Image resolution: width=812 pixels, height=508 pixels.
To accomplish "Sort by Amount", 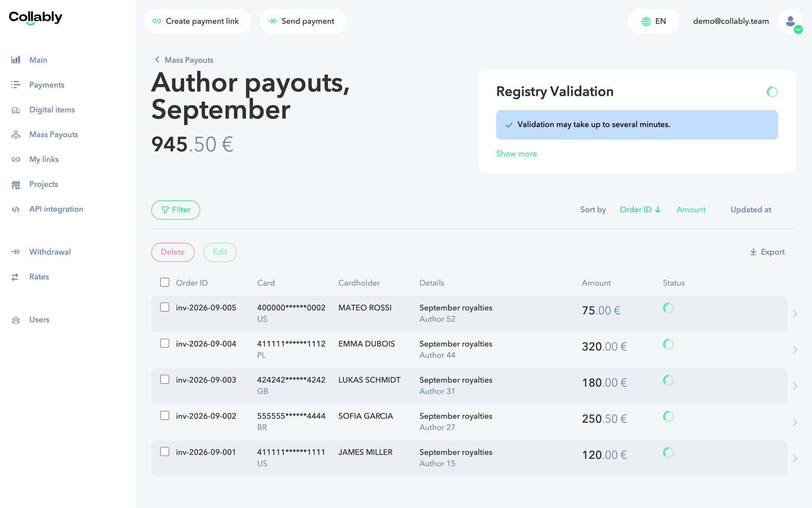I will 691,210.
